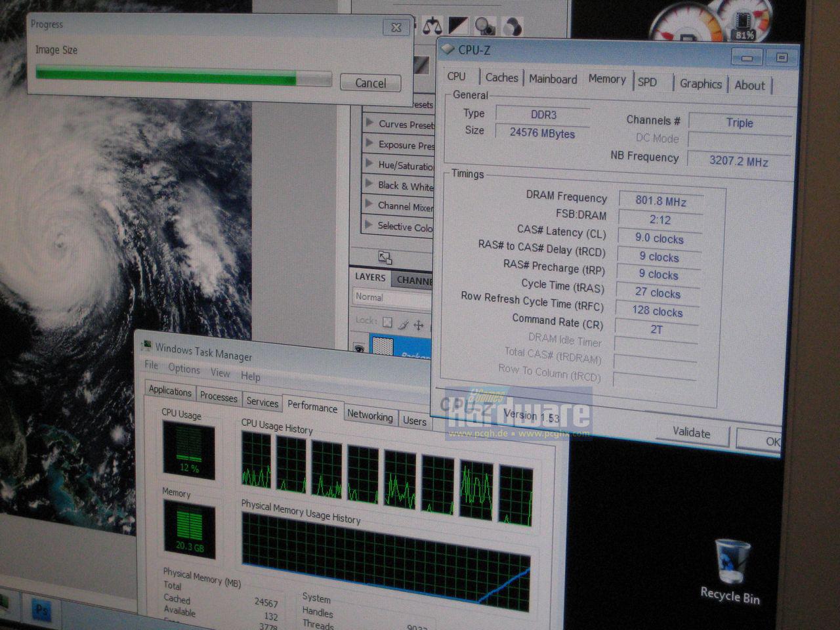The width and height of the screenshot is (840, 630).
Task: Click the Image Size progress bar
Action: 184,77
